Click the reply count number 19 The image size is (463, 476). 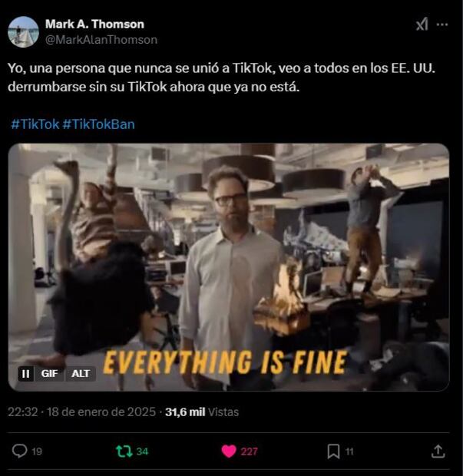tap(37, 451)
